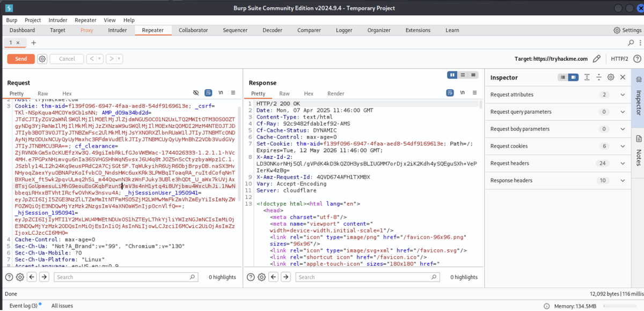Open Burp's global Settings gear
Image resolution: width=644 pixels, height=311 pixels.
click(x=616, y=30)
